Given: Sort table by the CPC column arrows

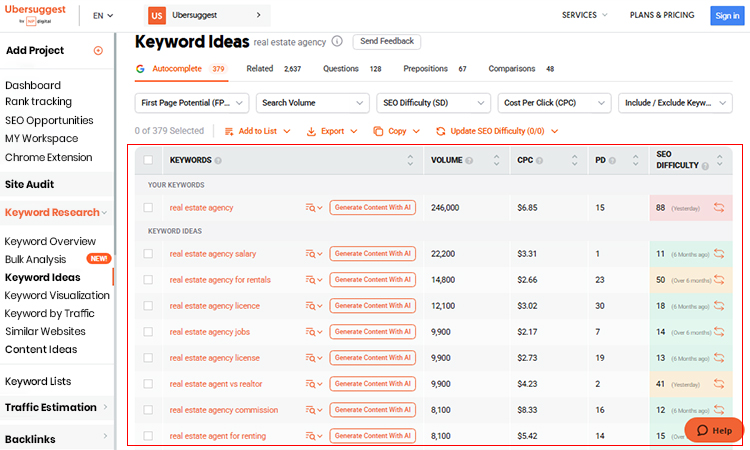Looking at the screenshot, I should (574, 160).
